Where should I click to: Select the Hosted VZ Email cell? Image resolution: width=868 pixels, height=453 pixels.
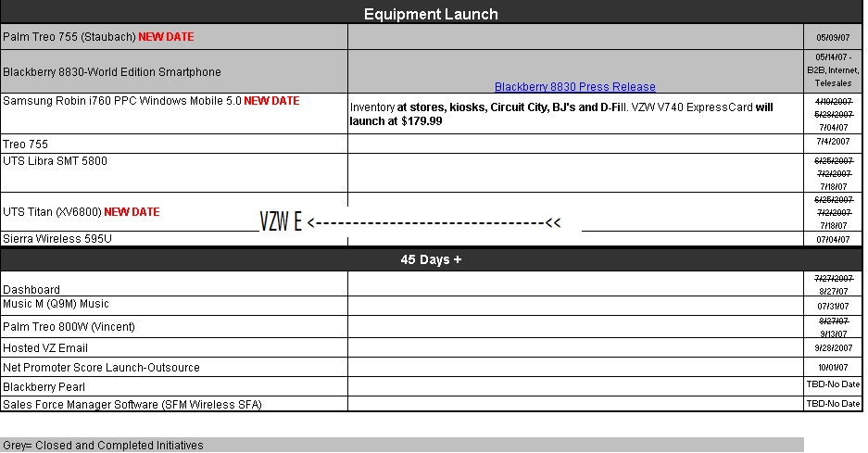pos(174,347)
